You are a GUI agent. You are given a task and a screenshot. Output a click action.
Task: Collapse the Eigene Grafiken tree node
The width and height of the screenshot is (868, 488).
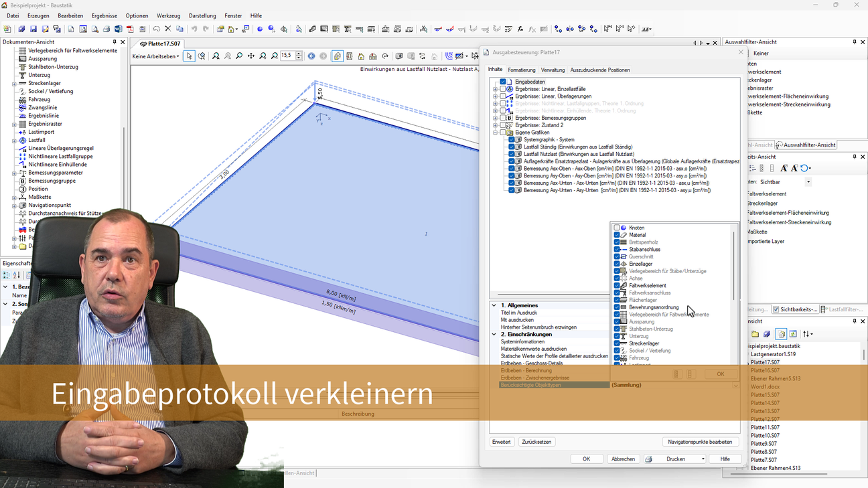(495, 133)
